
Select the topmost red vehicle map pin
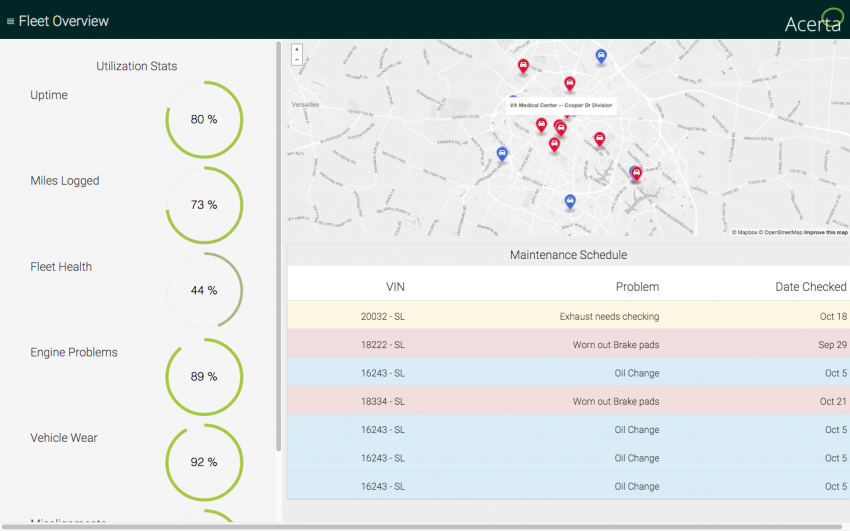523,67
